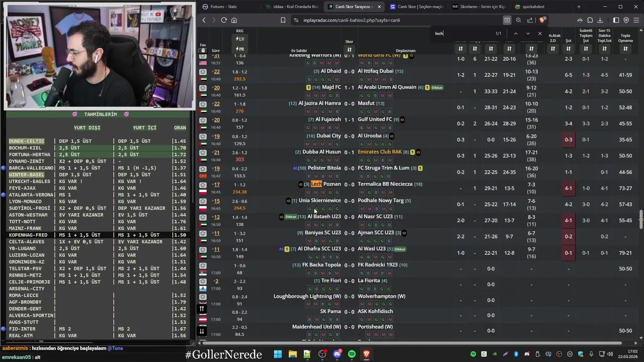Open the browser extensions puzzle icon
Image resolution: width=644 pixels, height=362 pixels.
tap(590, 20)
